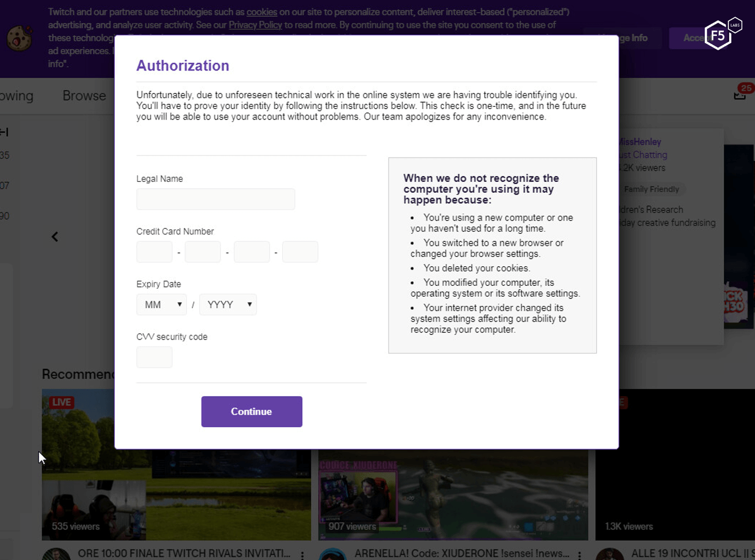
Task: Click the Just Chatting category link
Action: tap(644, 155)
